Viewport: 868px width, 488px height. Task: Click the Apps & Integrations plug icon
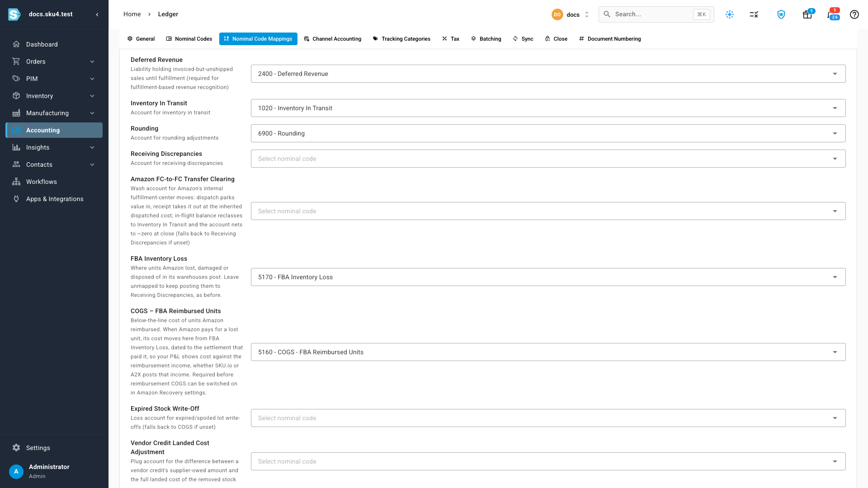coord(16,199)
